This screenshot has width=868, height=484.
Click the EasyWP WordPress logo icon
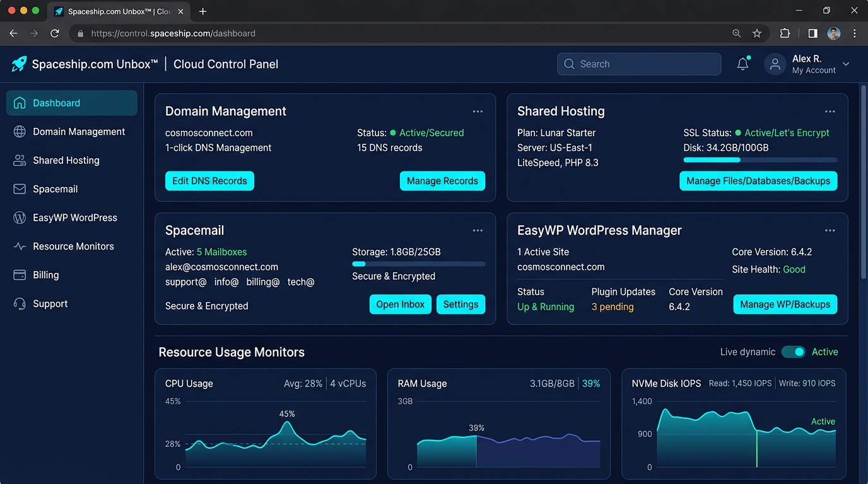(x=20, y=217)
